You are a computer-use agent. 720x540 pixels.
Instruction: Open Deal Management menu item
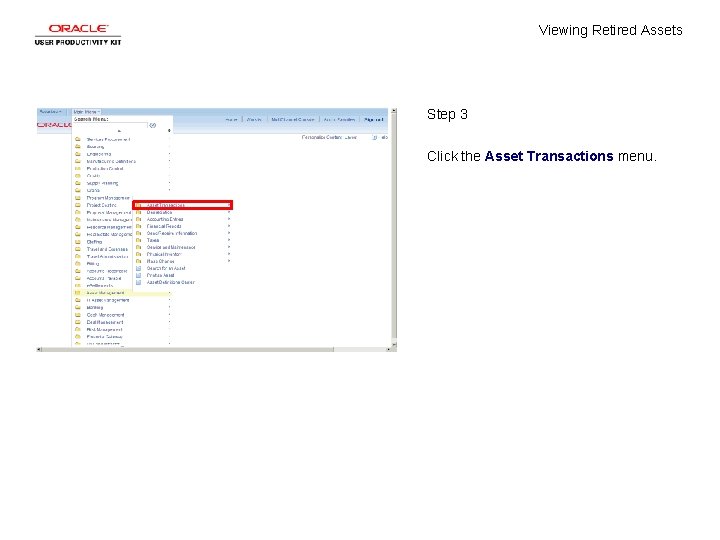(x=105, y=322)
